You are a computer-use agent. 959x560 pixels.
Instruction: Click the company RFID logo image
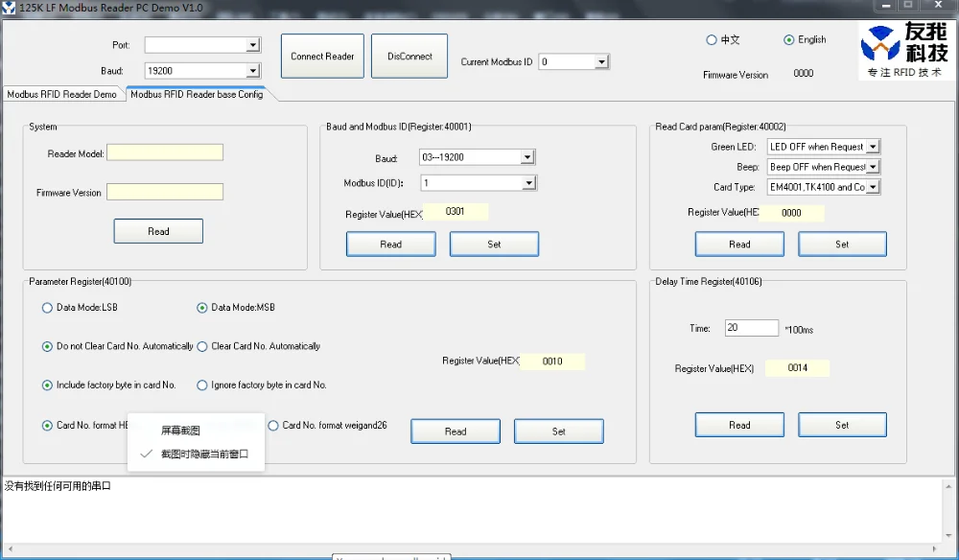point(905,50)
